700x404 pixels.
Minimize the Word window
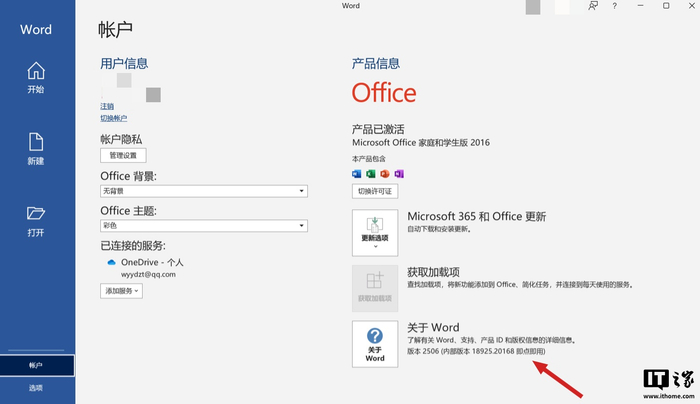point(641,6)
